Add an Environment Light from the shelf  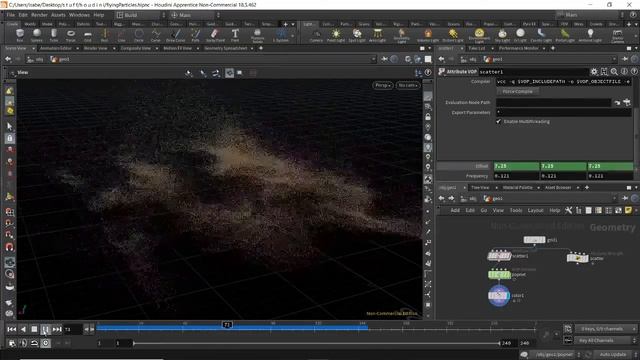[479, 35]
